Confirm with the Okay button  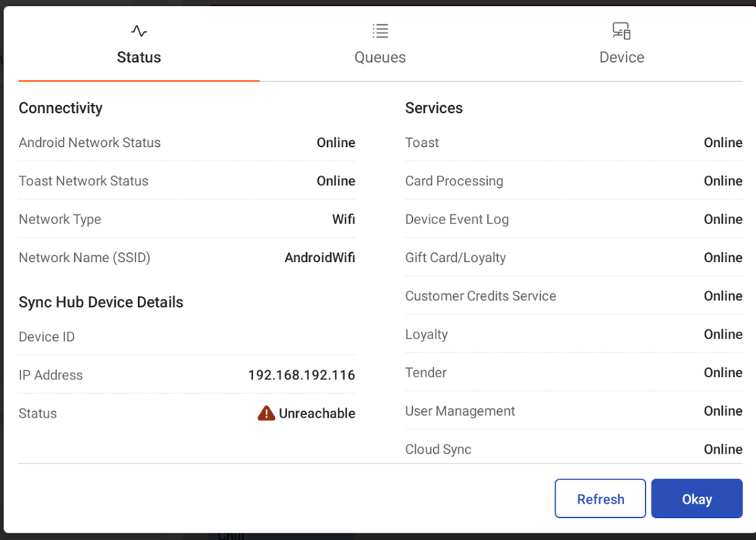(x=696, y=498)
